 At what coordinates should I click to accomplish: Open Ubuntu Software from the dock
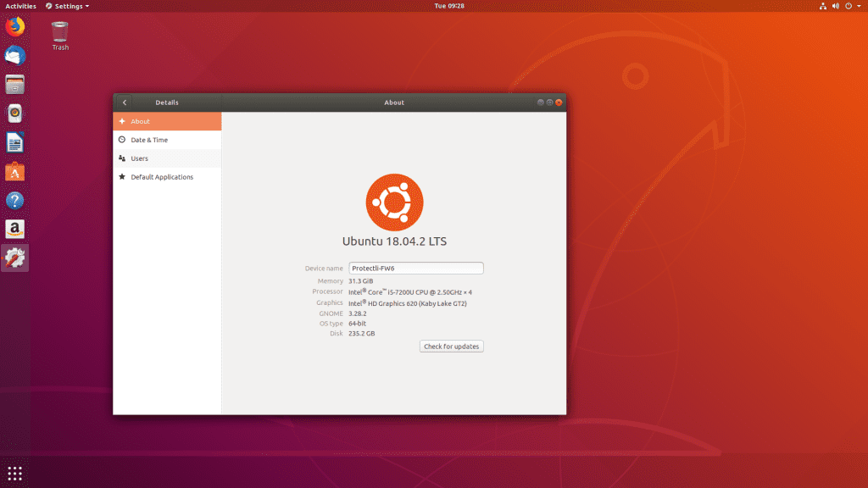(15, 171)
